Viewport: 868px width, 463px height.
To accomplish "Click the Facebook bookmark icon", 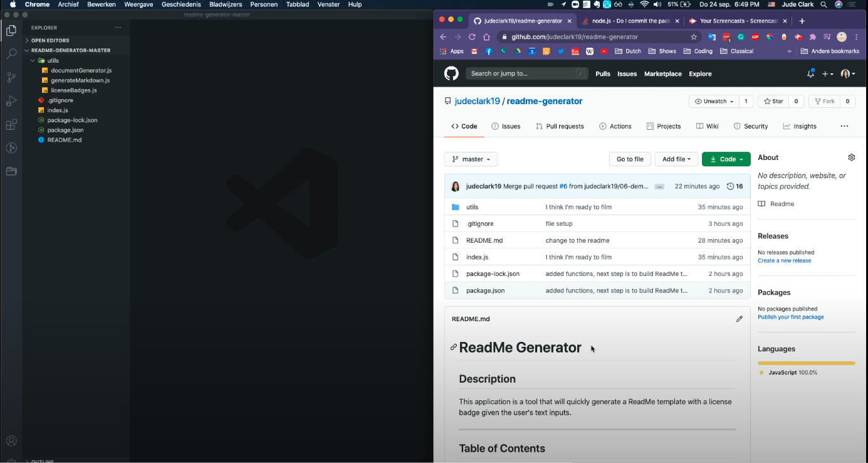I will pyautogui.click(x=489, y=51).
